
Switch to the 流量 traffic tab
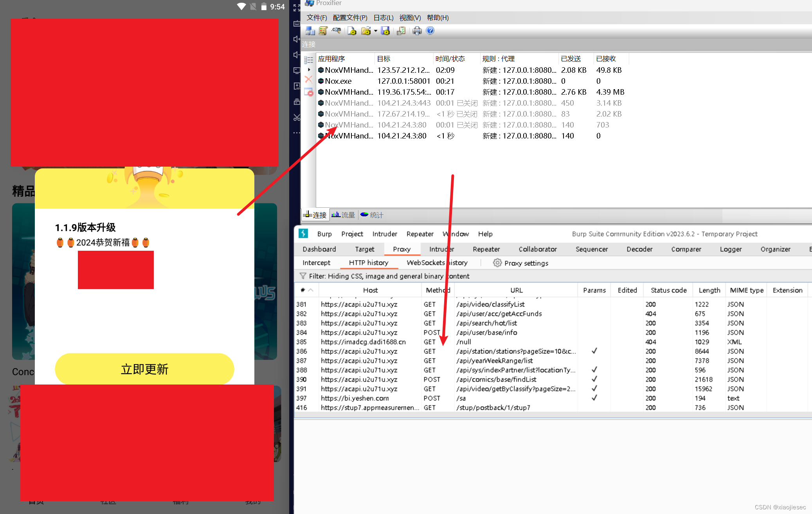point(343,215)
